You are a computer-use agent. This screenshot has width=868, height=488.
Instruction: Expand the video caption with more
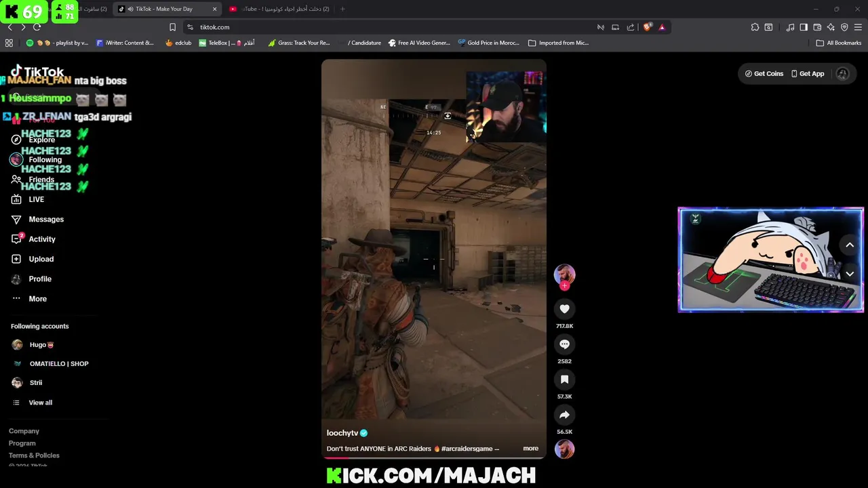[x=530, y=449]
